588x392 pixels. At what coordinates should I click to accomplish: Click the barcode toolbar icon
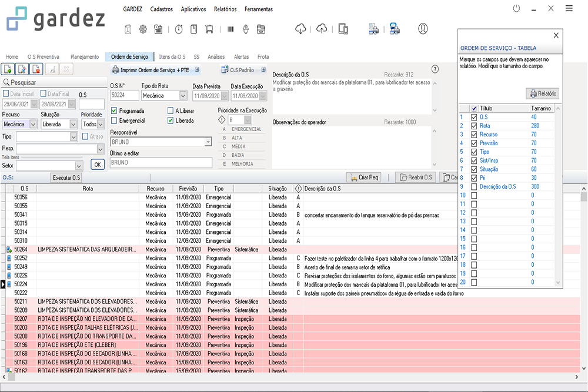click(230, 29)
